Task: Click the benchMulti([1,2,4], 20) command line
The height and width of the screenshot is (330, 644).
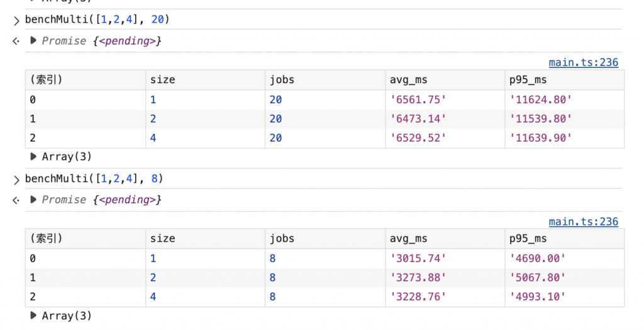Action: [x=97, y=20]
